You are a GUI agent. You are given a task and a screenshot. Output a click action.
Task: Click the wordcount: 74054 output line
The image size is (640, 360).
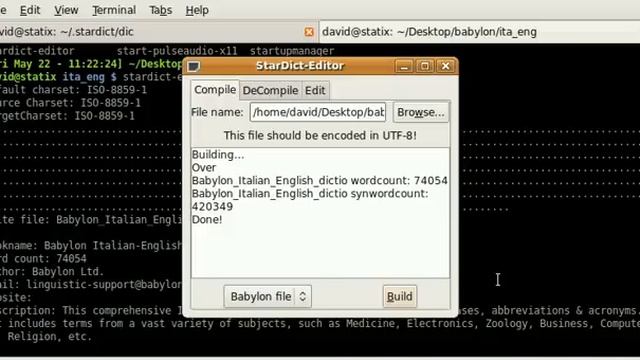coord(320,180)
